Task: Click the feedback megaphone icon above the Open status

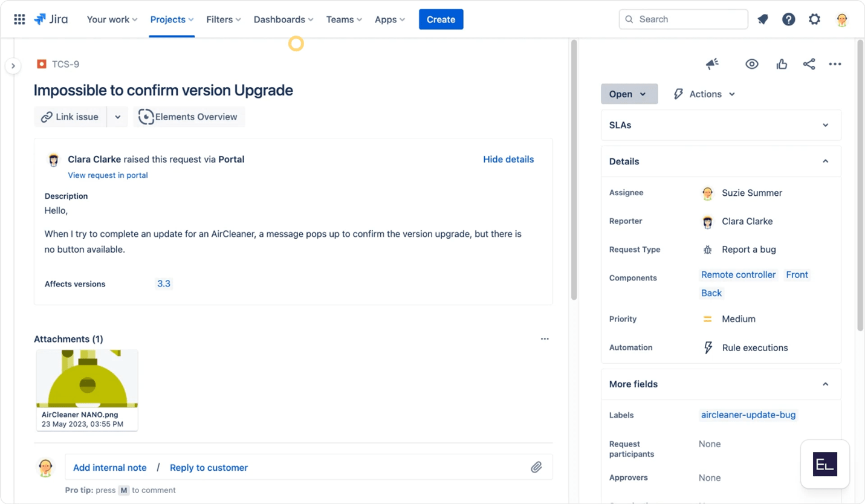Action: click(712, 64)
